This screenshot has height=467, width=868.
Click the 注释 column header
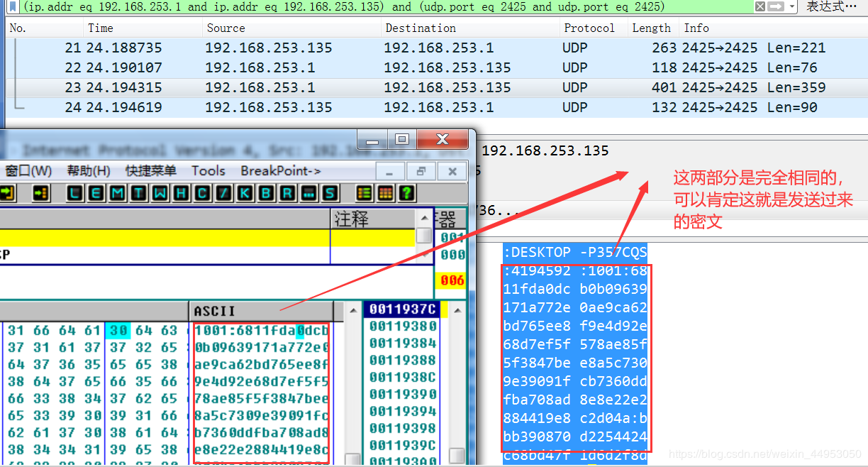click(x=373, y=219)
